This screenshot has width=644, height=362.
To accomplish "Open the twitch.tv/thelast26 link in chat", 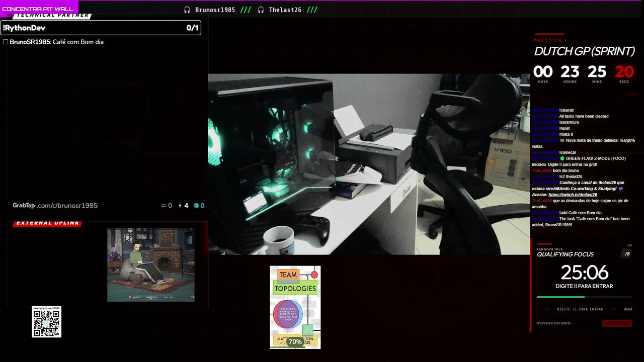I will tap(573, 195).
